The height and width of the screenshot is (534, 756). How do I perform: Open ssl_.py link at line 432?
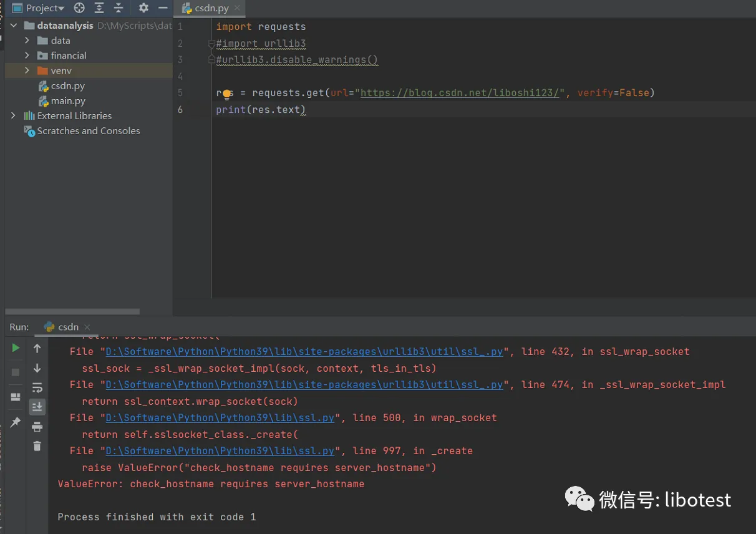[304, 352]
